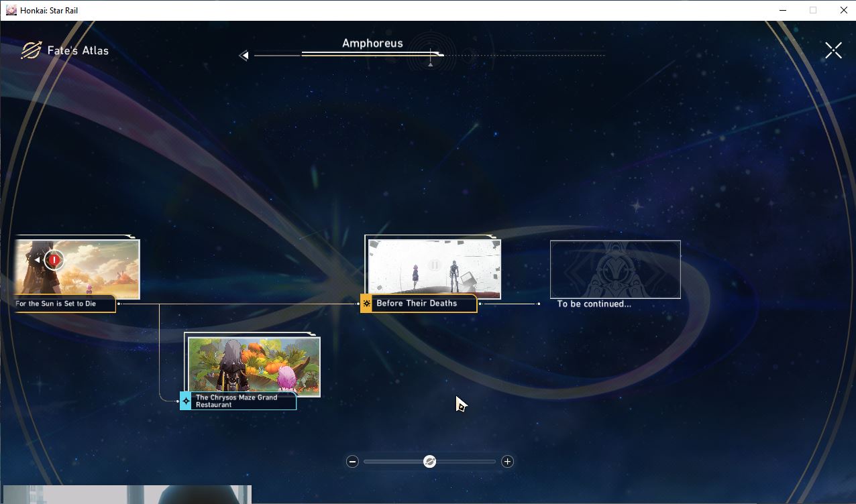Click the Honkai: Star Rail window icon

click(11, 10)
